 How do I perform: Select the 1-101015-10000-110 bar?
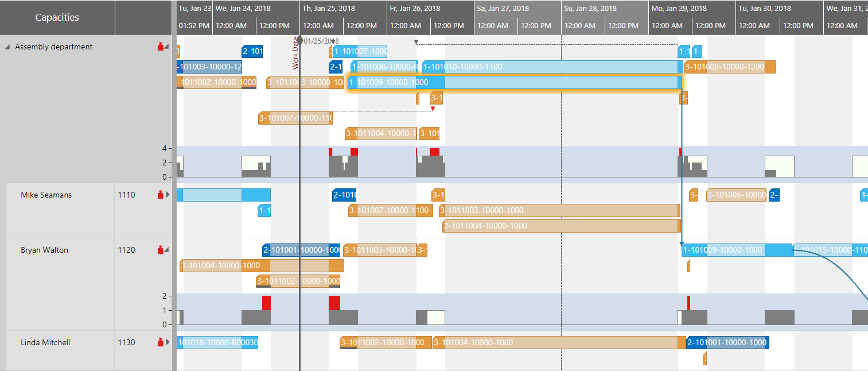point(830,250)
